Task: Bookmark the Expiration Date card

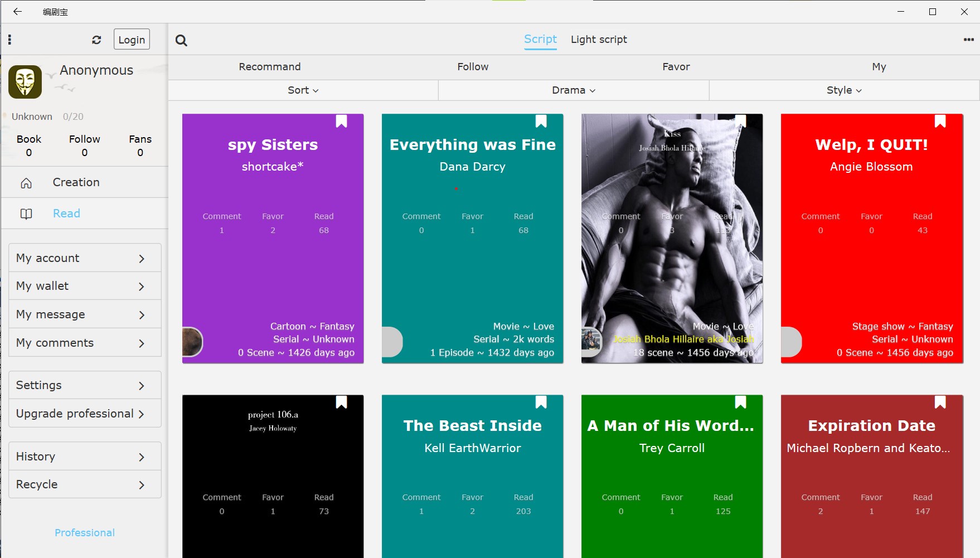Action: 940,402
